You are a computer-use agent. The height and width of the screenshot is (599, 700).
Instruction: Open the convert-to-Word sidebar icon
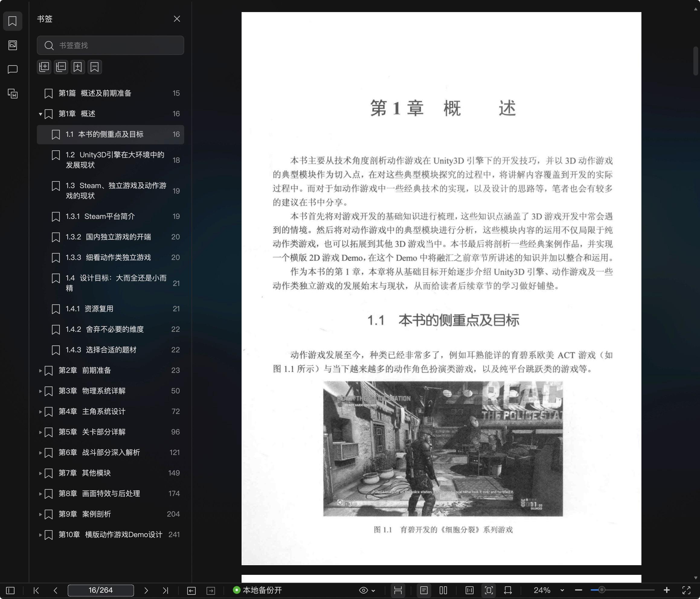[12, 94]
